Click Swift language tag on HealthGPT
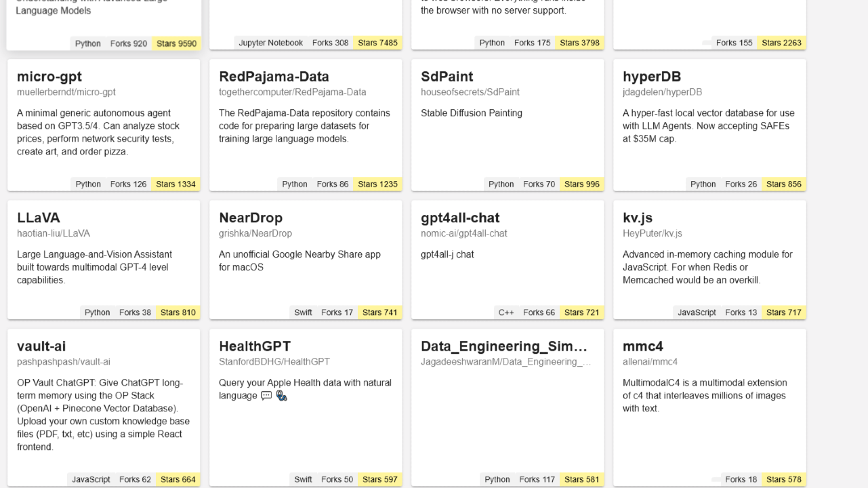 click(304, 479)
